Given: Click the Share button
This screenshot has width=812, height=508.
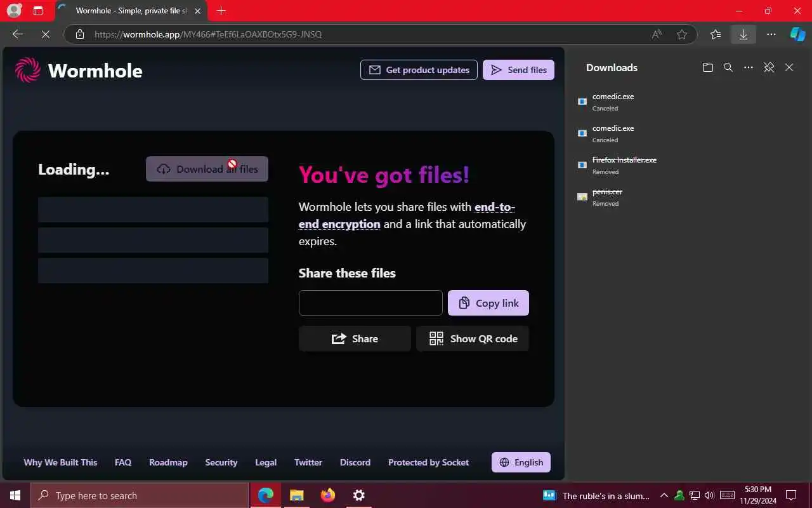Looking at the screenshot, I should pos(355,338).
